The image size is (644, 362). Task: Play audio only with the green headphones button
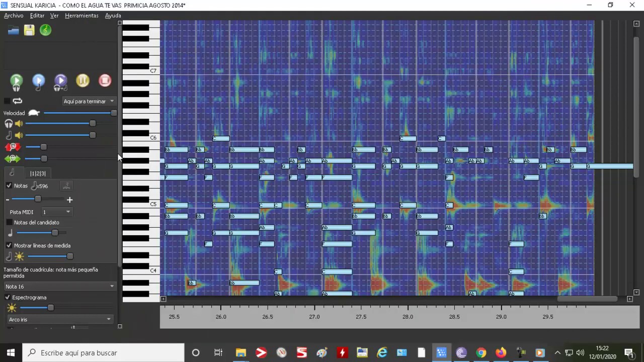(x=16, y=81)
